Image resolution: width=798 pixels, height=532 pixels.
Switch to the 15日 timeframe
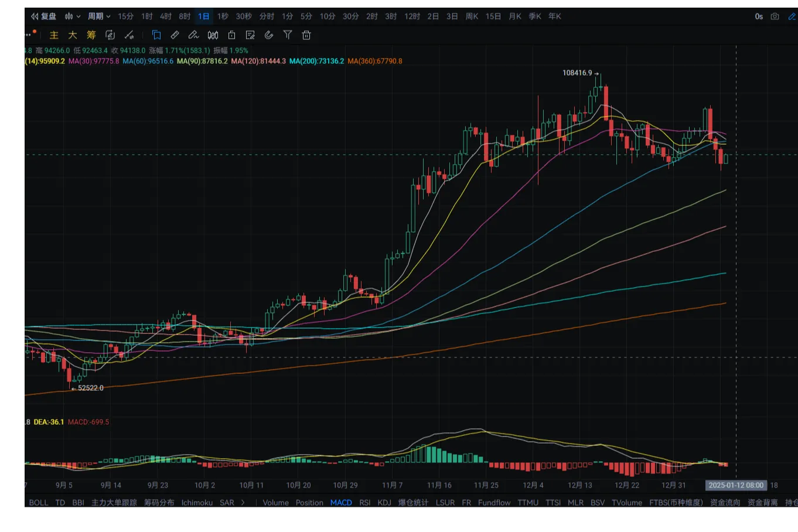(493, 16)
